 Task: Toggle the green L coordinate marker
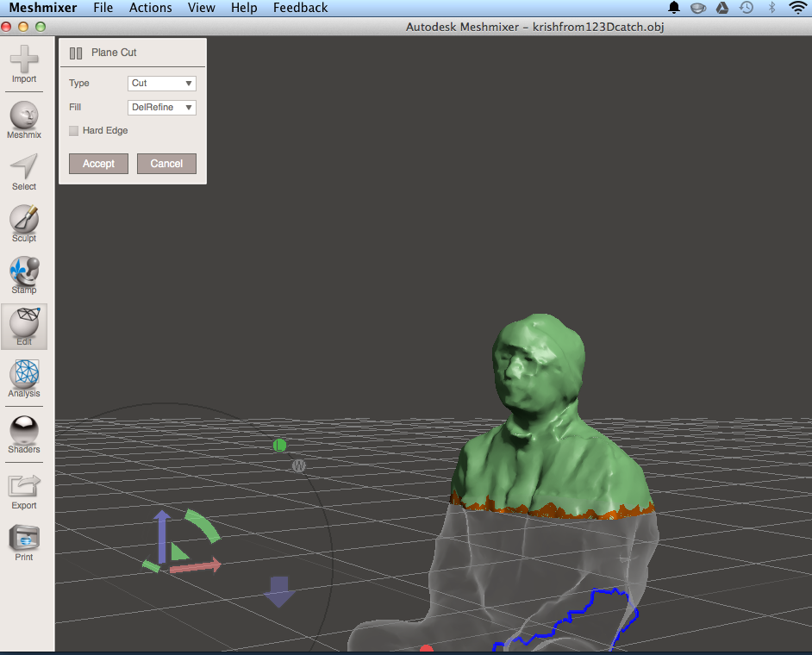click(279, 446)
